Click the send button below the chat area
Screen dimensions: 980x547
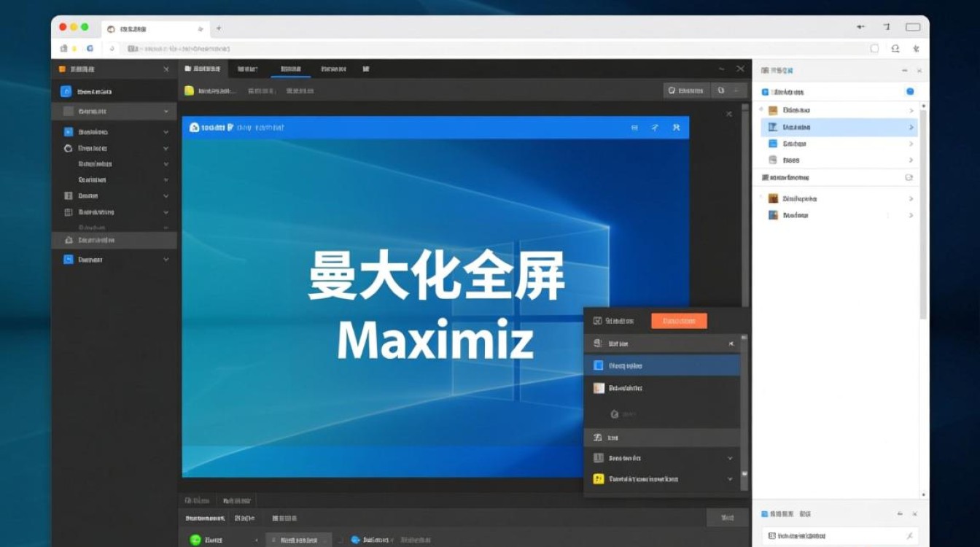tap(727, 517)
